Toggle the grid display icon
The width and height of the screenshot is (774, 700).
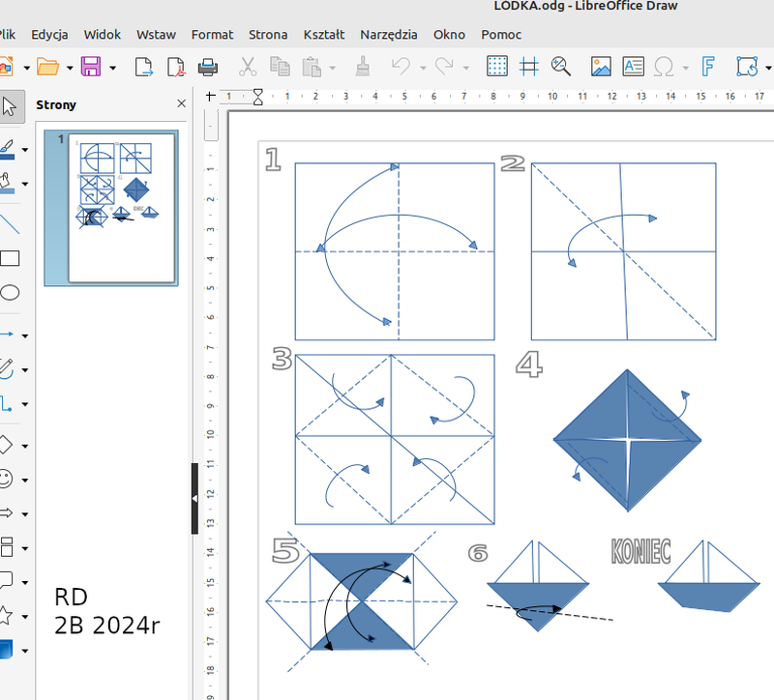click(497, 67)
